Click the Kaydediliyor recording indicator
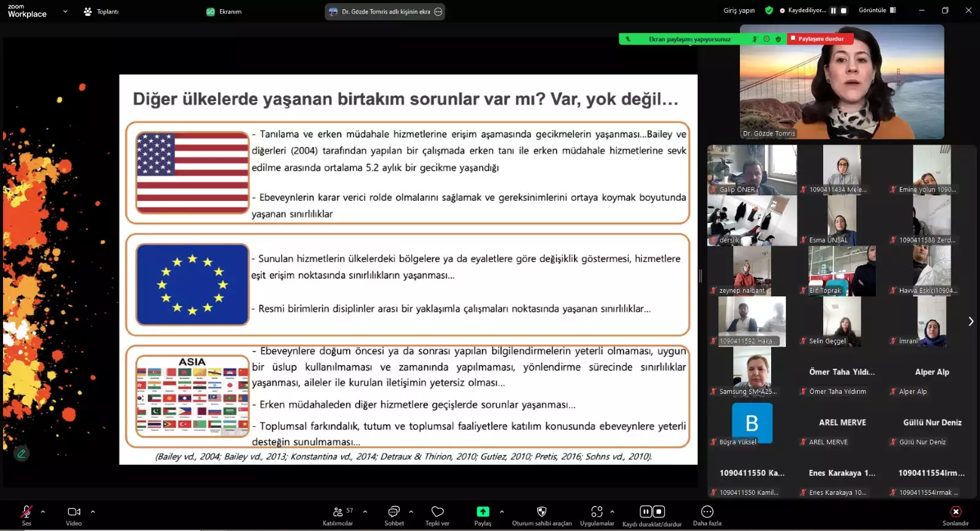This screenshot has height=531, width=980. point(803,10)
